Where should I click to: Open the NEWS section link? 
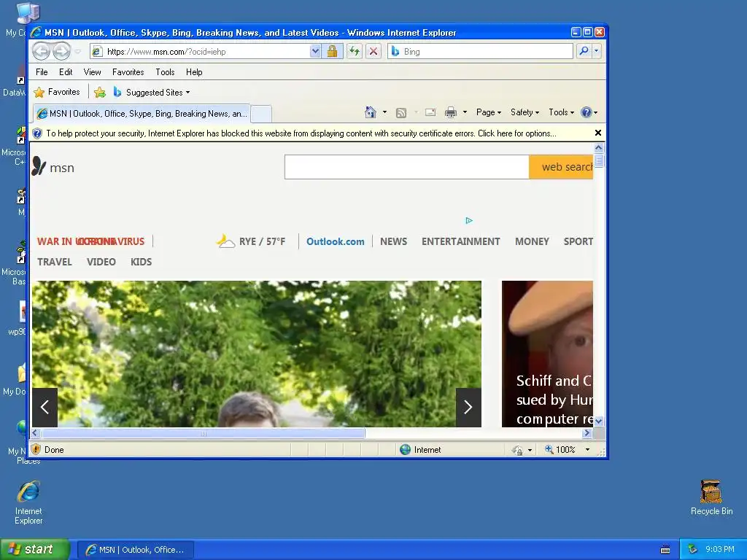393,241
